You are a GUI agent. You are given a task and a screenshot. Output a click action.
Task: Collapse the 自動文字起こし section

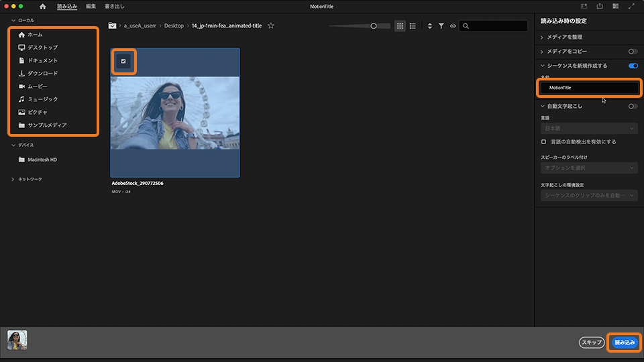[542, 107]
